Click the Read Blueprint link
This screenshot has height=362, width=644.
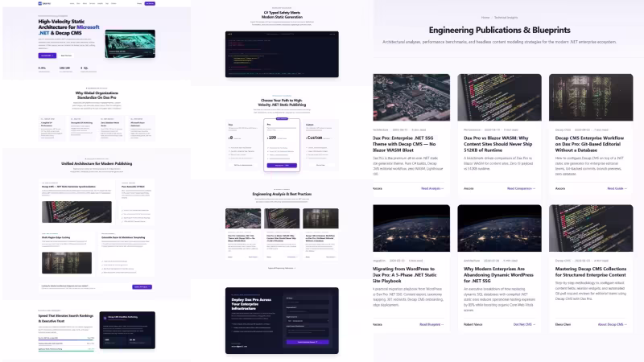[431, 324]
